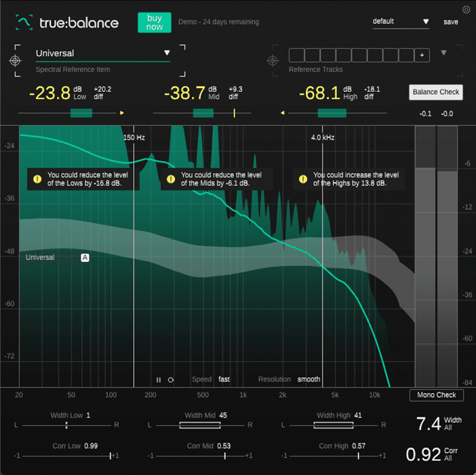Click the warning icon for Mids hint
Image resolution: width=476 pixels, height=475 pixels.
click(x=171, y=179)
